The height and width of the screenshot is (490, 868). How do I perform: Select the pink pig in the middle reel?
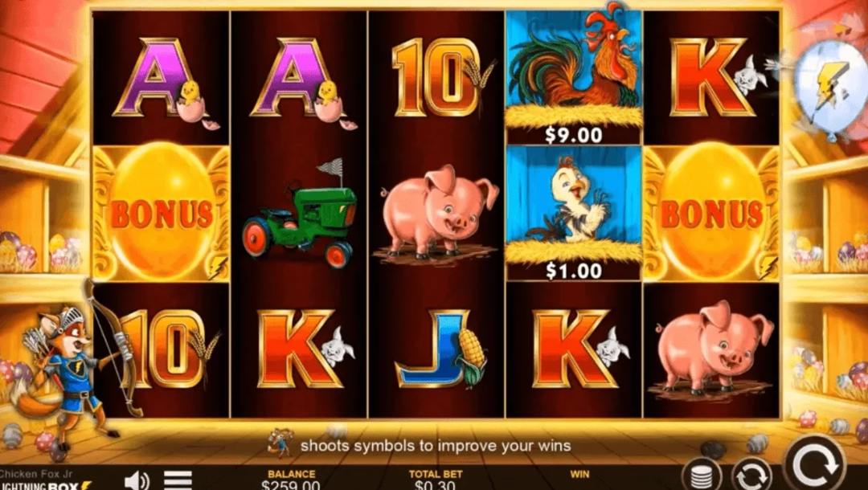tap(437, 214)
